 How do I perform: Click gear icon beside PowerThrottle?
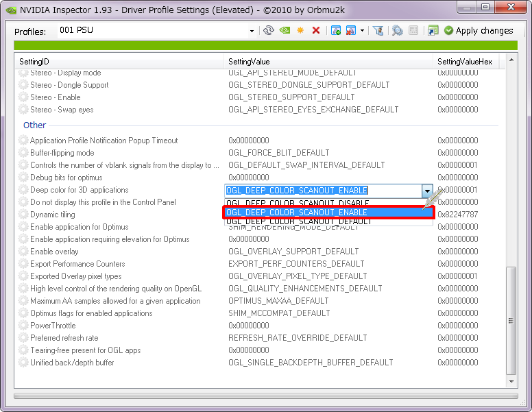(23, 326)
